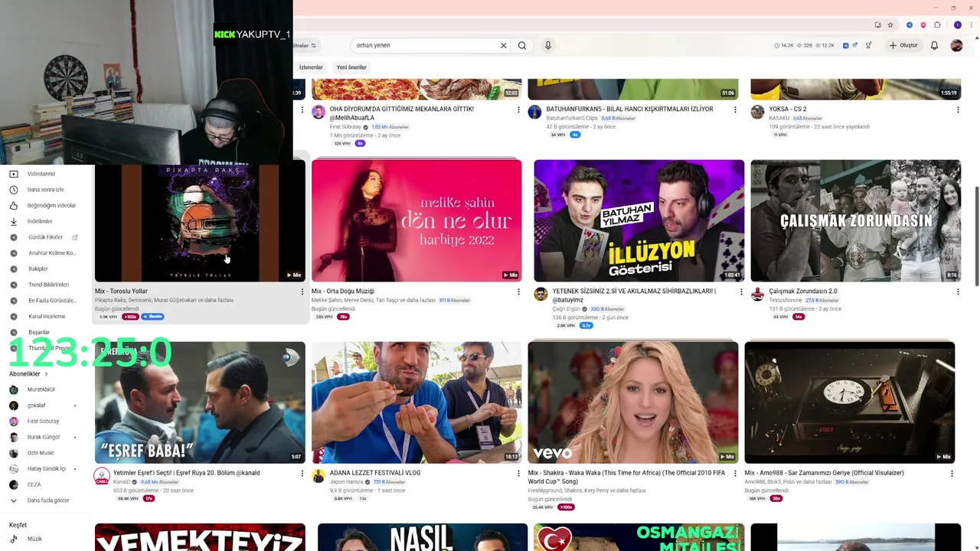This screenshot has height=551, width=980.
Task: Click the Oluştur create button
Action: point(903,45)
